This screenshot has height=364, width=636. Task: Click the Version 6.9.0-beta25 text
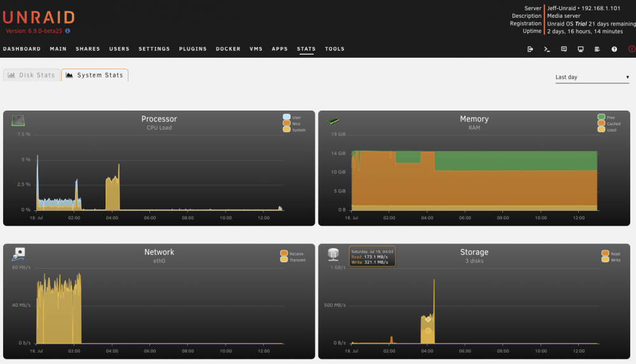click(x=34, y=30)
